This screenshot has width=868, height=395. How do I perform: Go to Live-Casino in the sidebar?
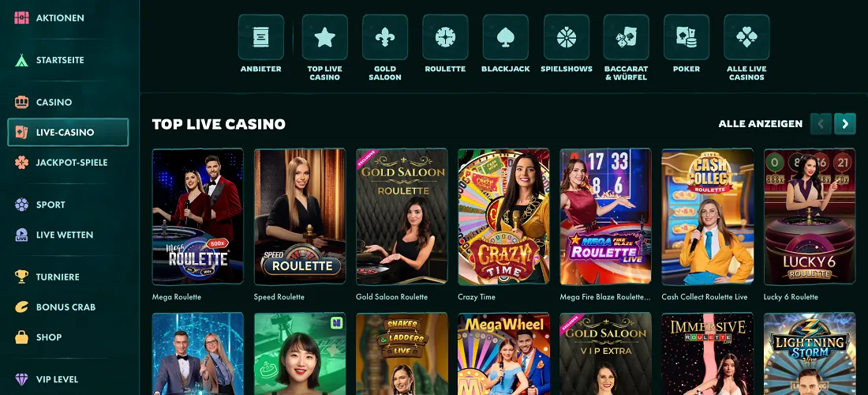[x=68, y=133]
